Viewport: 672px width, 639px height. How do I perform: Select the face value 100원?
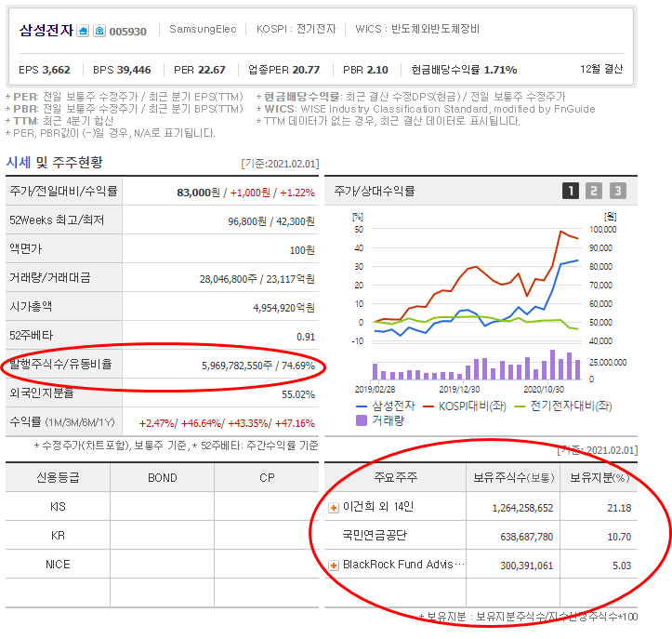coord(302,250)
